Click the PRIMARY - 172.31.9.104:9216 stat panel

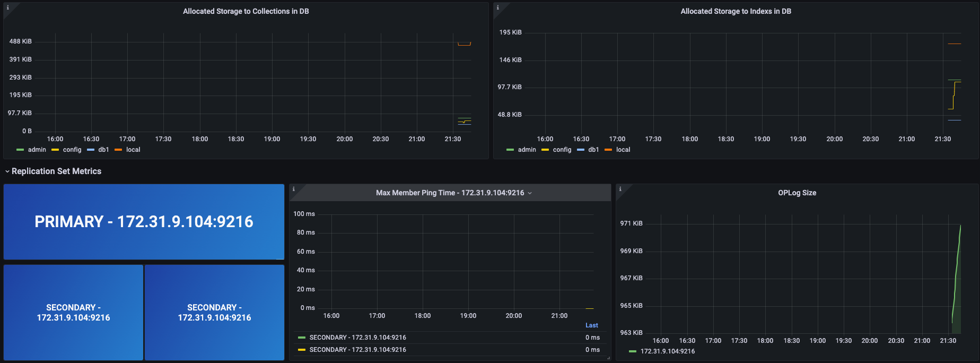pos(144,222)
